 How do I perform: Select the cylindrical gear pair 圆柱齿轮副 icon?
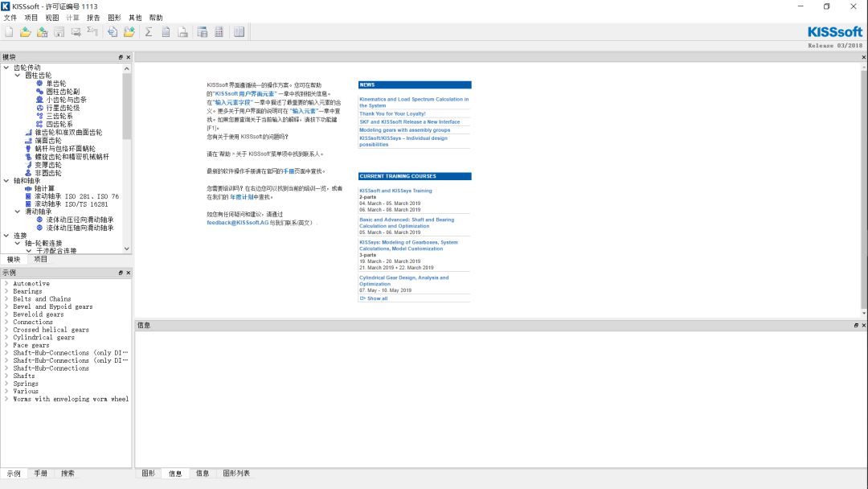click(40, 92)
